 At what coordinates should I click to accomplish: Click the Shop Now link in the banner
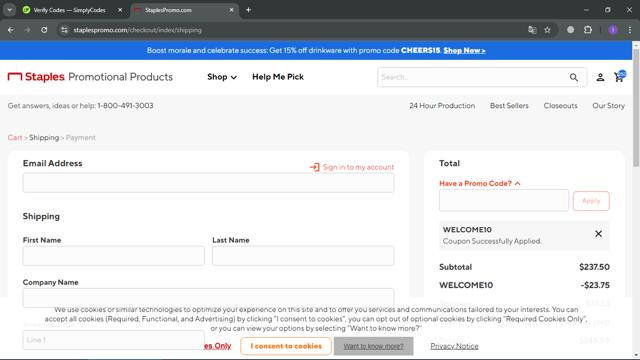pyautogui.click(x=464, y=51)
